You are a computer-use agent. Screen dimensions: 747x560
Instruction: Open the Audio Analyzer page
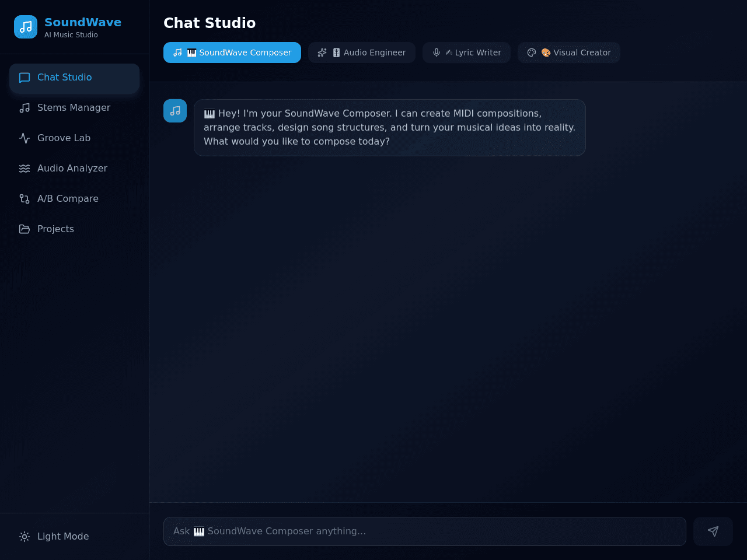coord(75,169)
